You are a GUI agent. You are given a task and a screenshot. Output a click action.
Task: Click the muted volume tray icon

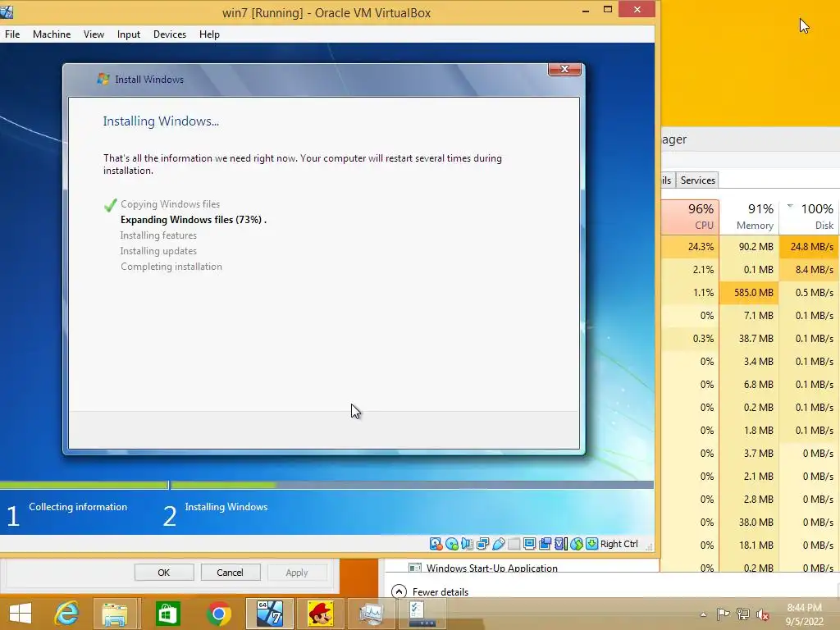click(x=762, y=614)
